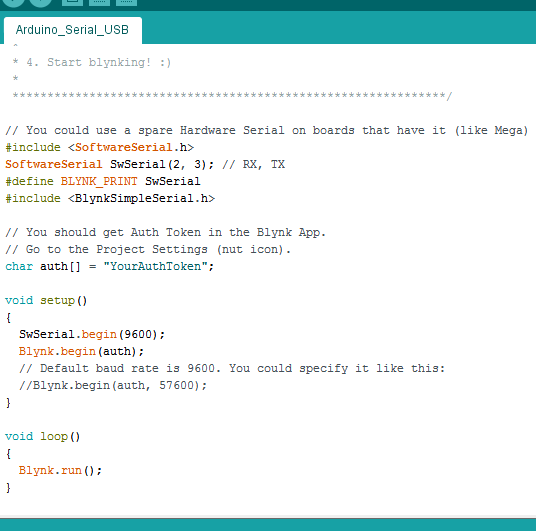
Task: Create a new sketch with New icon
Action: pyautogui.click(x=72, y=2)
